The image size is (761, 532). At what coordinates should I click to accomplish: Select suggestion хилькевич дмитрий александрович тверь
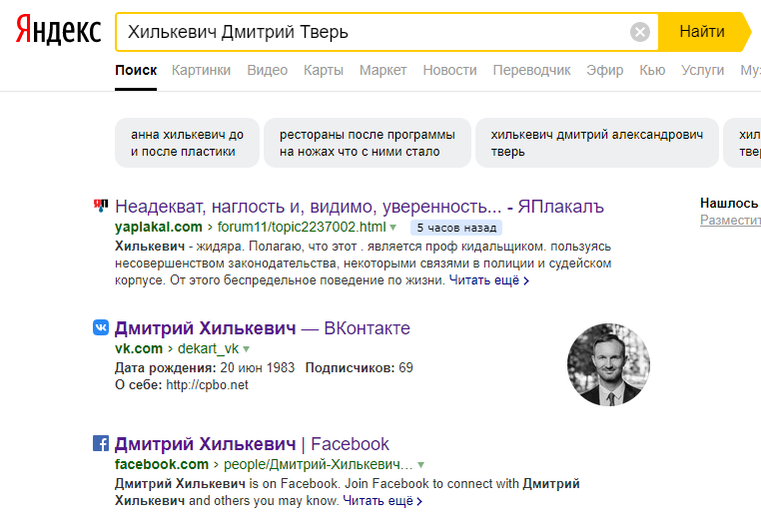click(596, 143)
